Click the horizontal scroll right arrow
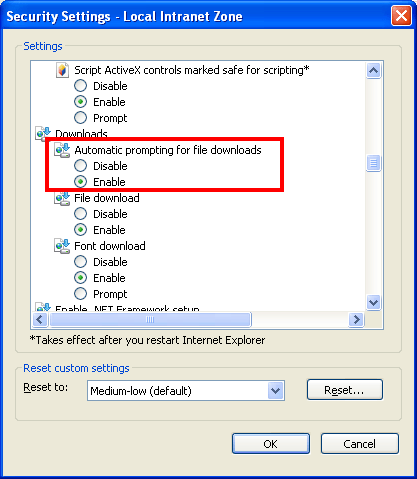Image resolution: width=417 pixels, height=479 pixels. (356, 320)
